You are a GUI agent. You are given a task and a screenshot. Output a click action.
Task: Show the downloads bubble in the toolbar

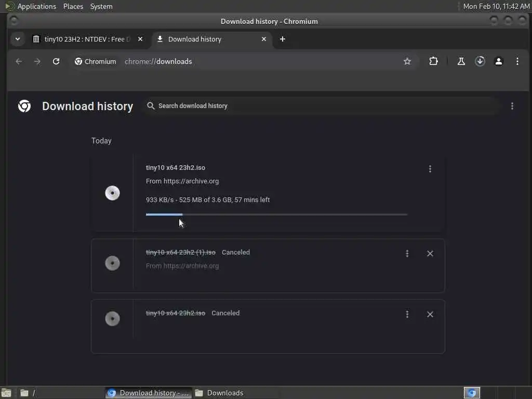480,61
